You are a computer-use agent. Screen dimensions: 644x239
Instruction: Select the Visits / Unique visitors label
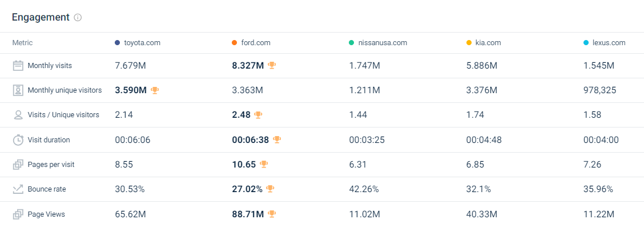tap(63, 115)
